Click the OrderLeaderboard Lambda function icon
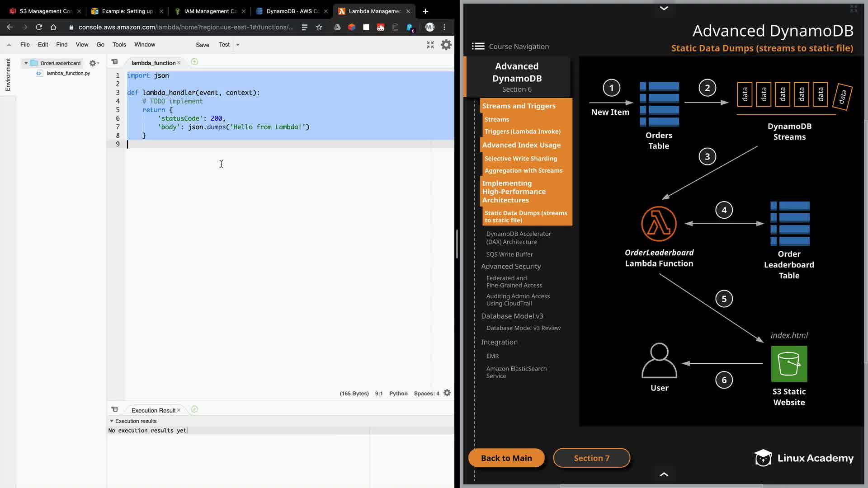This screenshot has width=868, height=488. (x=659, y=224)
